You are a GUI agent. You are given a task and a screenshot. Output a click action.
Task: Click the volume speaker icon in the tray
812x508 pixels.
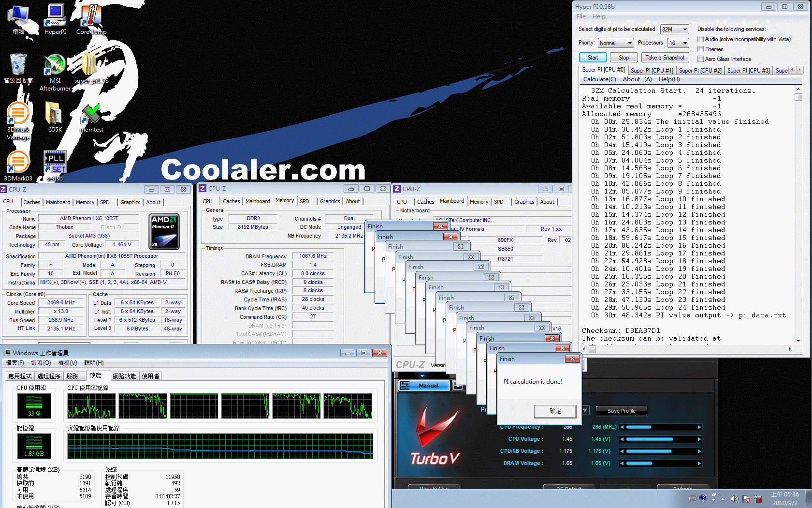pyautogui.click(x=734, y=498)
